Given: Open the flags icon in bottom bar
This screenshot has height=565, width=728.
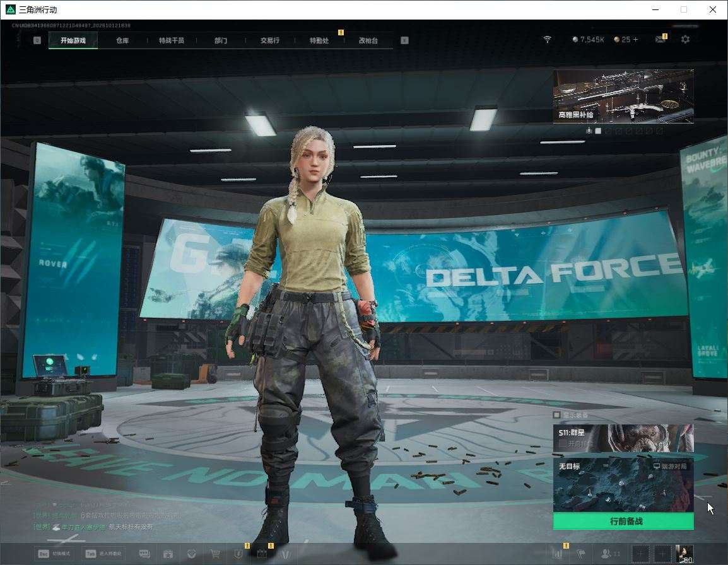Looking at the screenshot, I should coord(581,554).
